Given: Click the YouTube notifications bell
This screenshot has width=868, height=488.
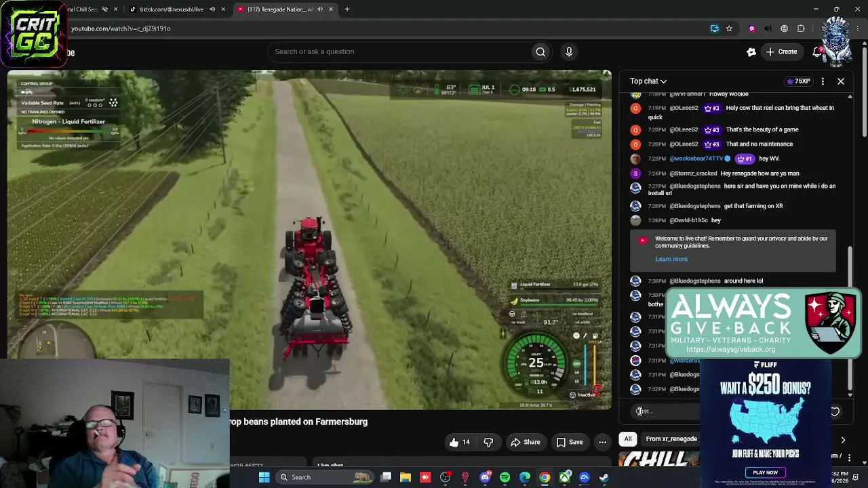Looking at the screenshot, I should pyautogui.click(x=818, y=52).
